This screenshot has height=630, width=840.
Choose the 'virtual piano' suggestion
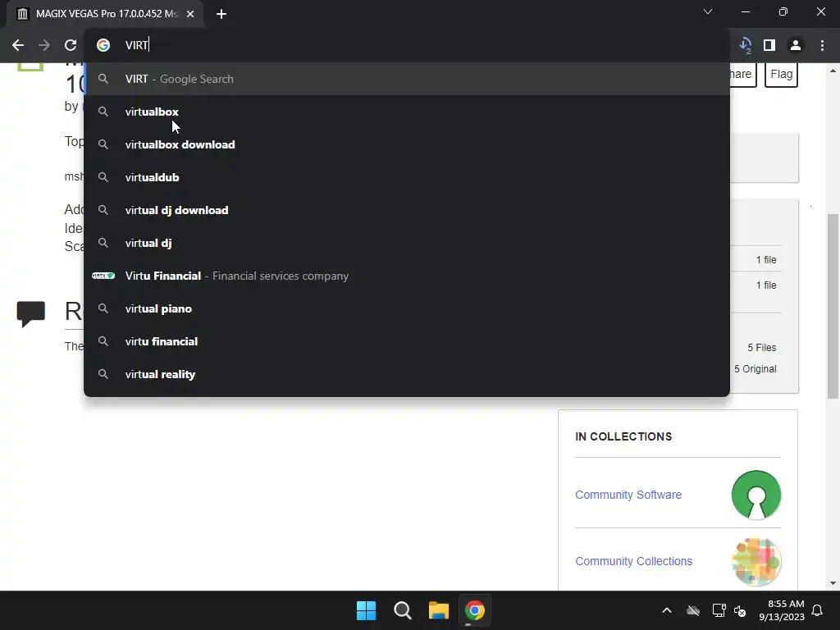click(407, 308)
